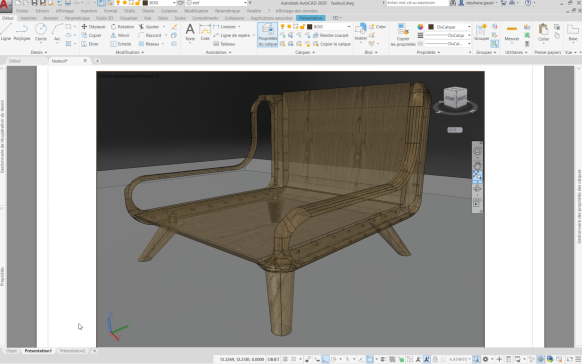Click the ViewCube in the viewport
The width and height of the screenshot is (582, 364).
(x=455, y=98)
